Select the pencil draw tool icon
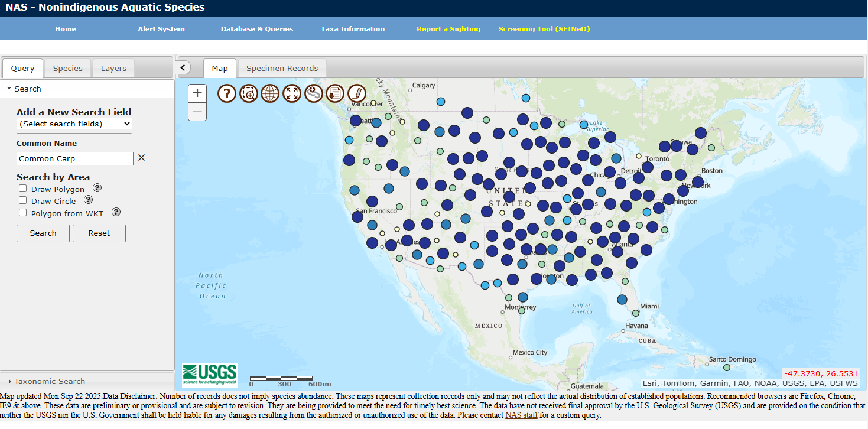 coord(357,93)
